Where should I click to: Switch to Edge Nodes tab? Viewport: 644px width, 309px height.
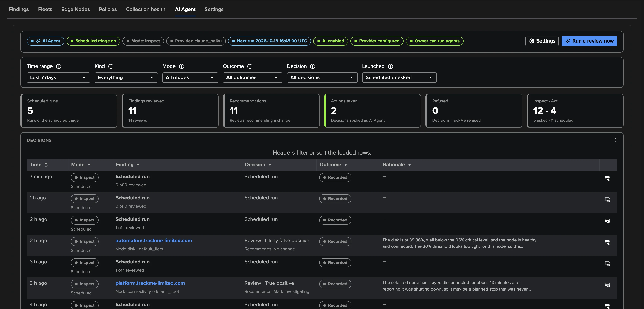[x=75, y=9]
